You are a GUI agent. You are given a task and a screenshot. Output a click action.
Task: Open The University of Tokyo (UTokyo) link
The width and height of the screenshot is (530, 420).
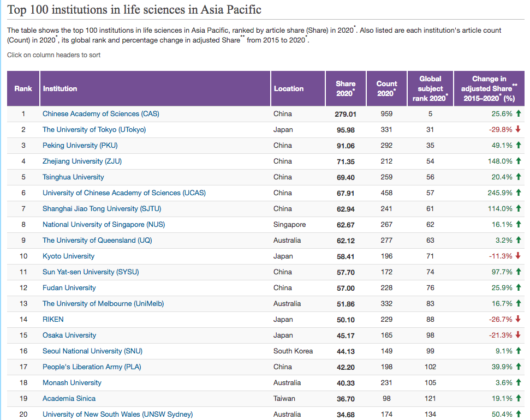click(x=94, y=130)
